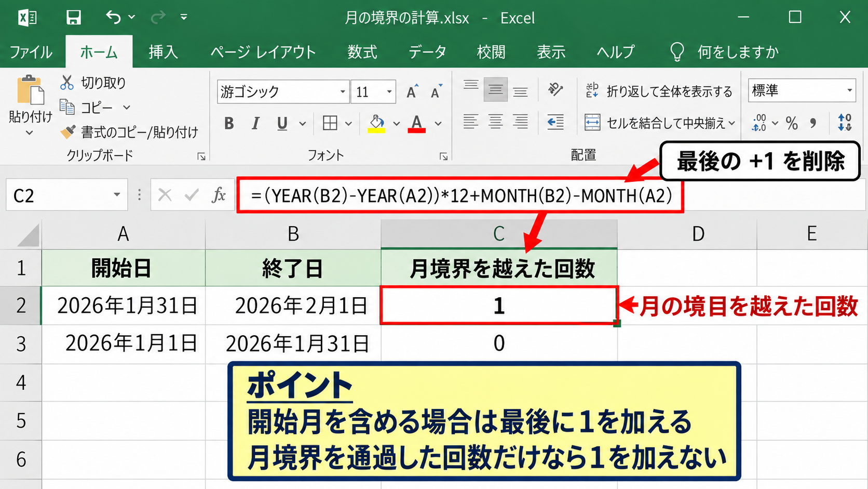The height and width of the screenshot is (489, 868).
Task: Click the comma style icon
Action: pyautogui.click(x=813, y=123)
